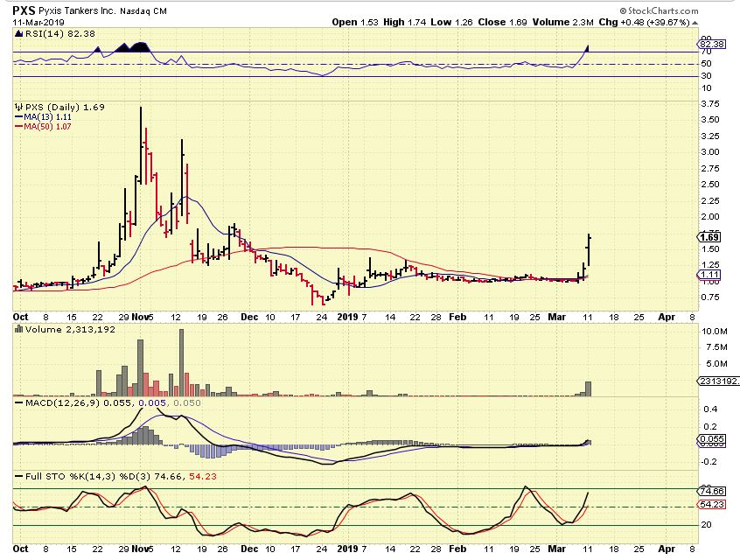Click the red 54.23 %D value in STO label
This screenshot has width=740, height=560.
(x=203, y=477)
